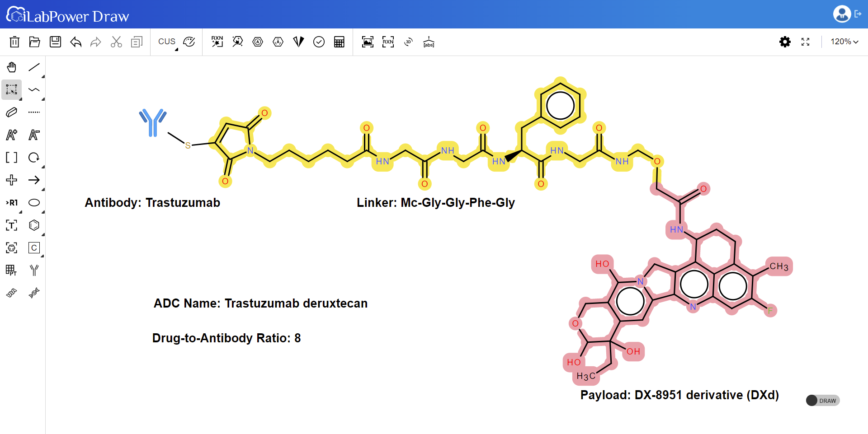Image resolution: width=868 pixels, height=434 pixels.
Task: Open the periodic table PT tool
Action: (12, 270)
